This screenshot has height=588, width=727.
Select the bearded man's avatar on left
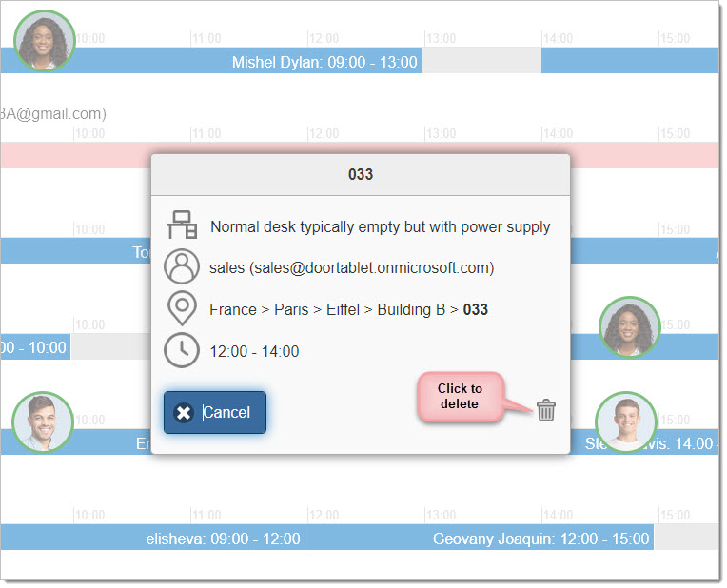pos(43,422)
